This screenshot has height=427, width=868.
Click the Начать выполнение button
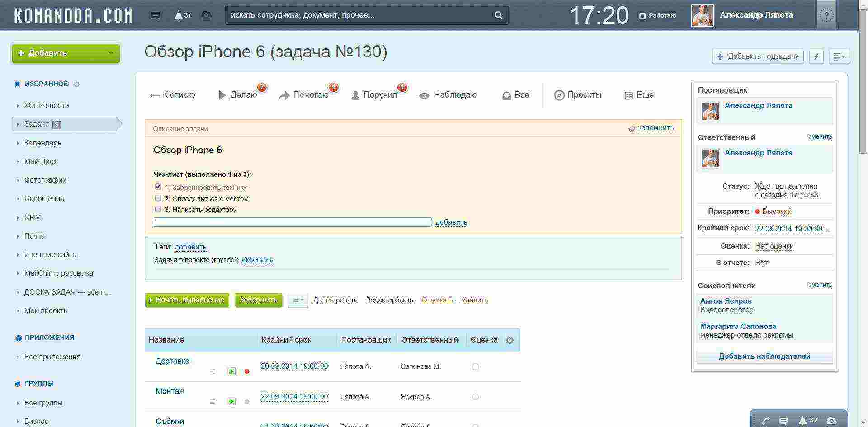[187, 300]
